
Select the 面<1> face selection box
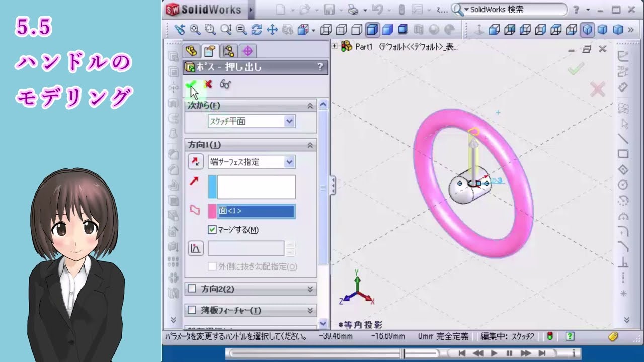tap(256, 211)
